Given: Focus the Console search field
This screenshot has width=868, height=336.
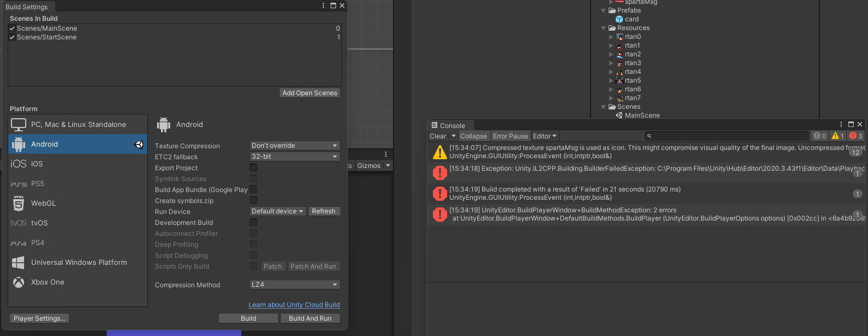Looking at the screenshot, I should (x=727, y=136).
